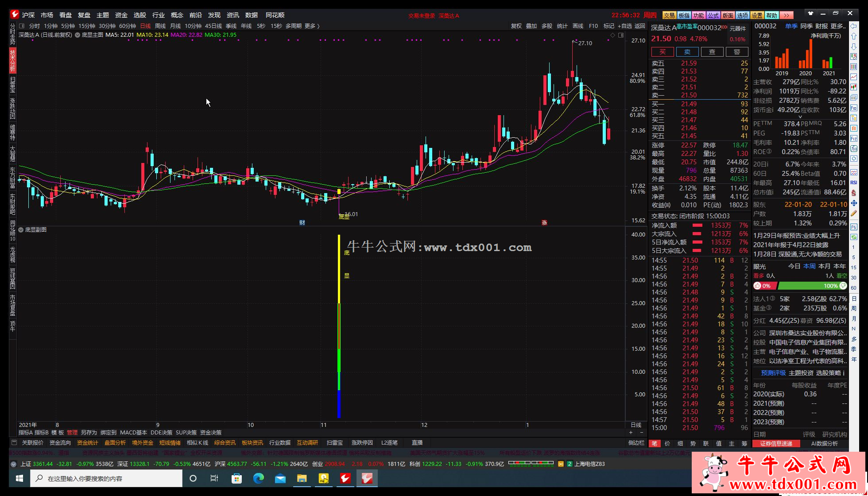Click the blue move-arrows icon in right toolbar
868x496 pixels.
[x=854, y=203]
